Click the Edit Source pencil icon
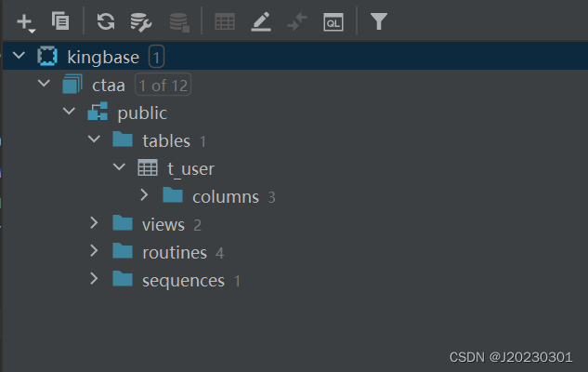 pos(261,20)
